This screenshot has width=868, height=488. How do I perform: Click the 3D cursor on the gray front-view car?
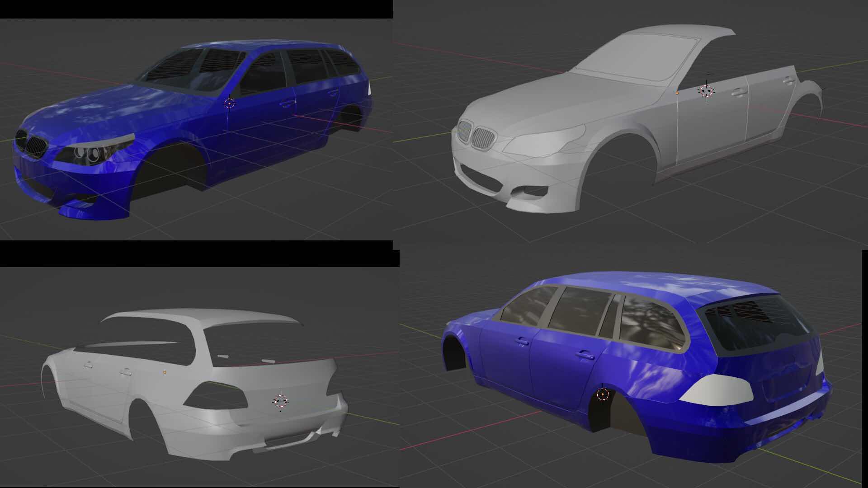click(706, 91)
